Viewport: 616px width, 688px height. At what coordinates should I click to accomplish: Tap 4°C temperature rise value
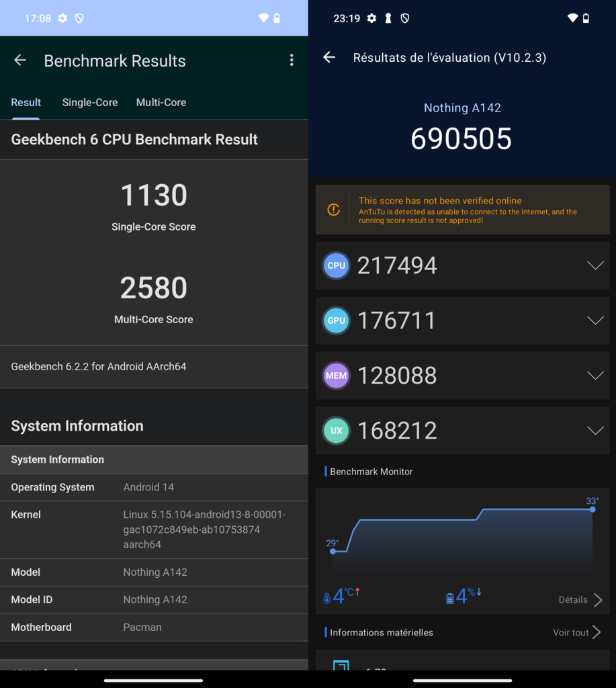tap(346, 597)
